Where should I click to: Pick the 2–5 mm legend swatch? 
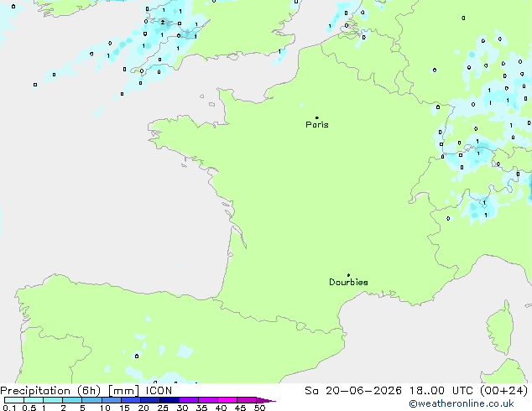[x=72, y=400]
